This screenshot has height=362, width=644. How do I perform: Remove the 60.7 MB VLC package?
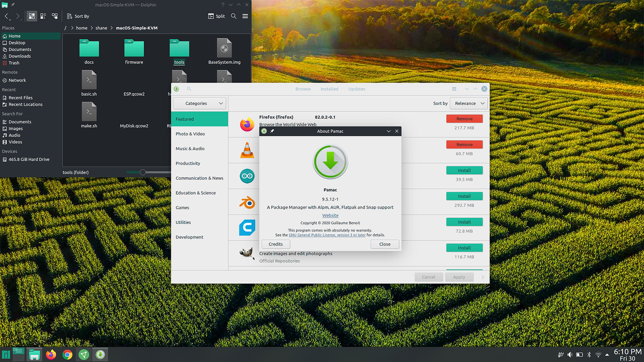click(464, 145)
